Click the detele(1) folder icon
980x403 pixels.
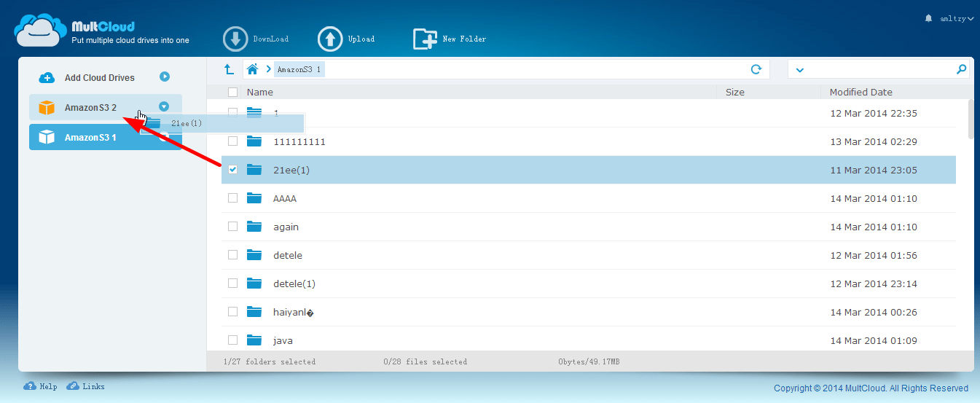pos(254,283)
